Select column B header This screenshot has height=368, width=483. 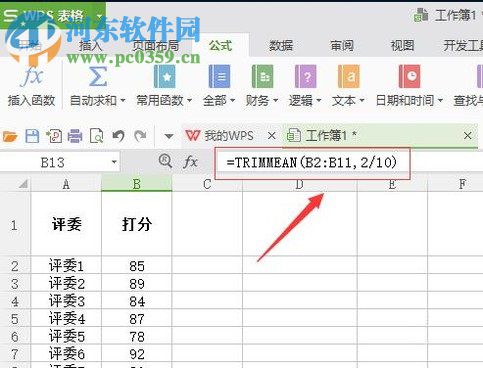[137, 184]
